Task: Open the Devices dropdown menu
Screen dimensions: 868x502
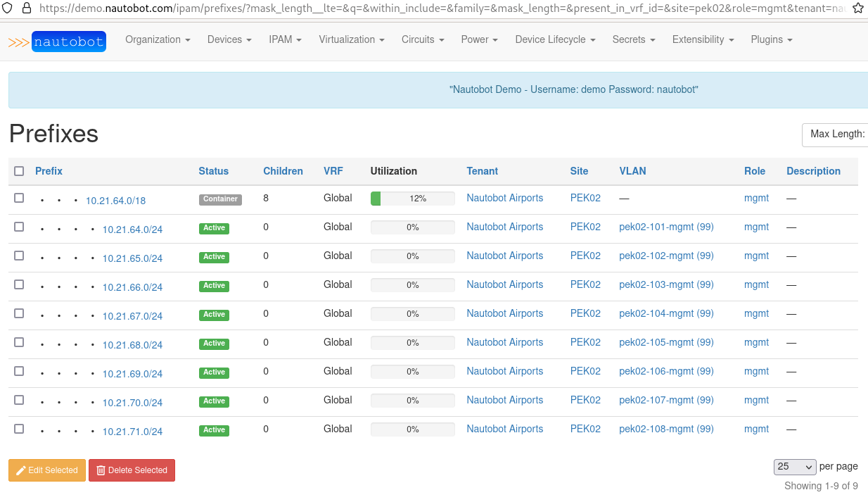Action: coord(229,39)
